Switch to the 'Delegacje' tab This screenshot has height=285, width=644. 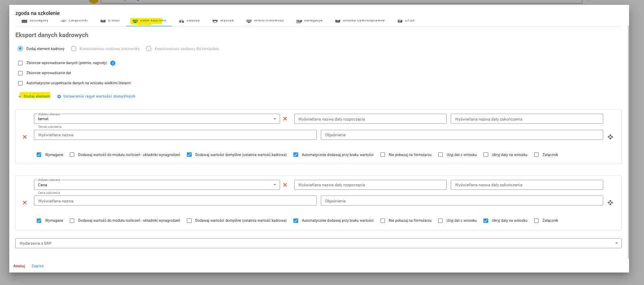(x=309, y=21)
